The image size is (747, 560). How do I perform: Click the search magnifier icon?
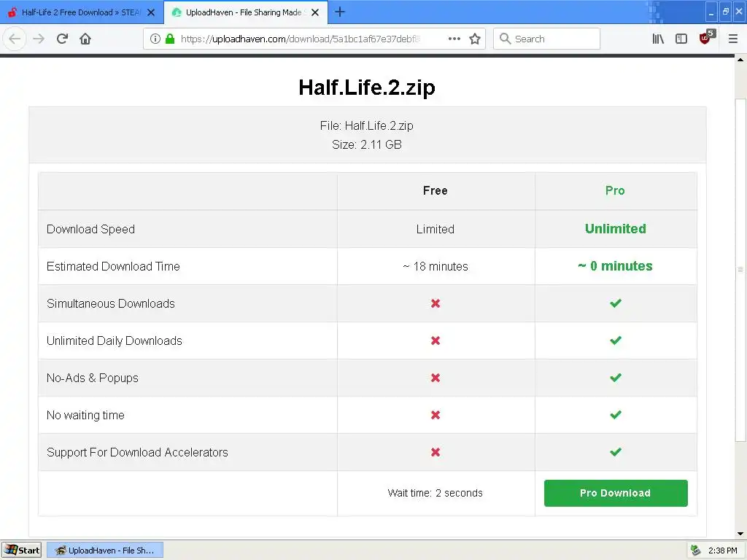click(505, 39)
